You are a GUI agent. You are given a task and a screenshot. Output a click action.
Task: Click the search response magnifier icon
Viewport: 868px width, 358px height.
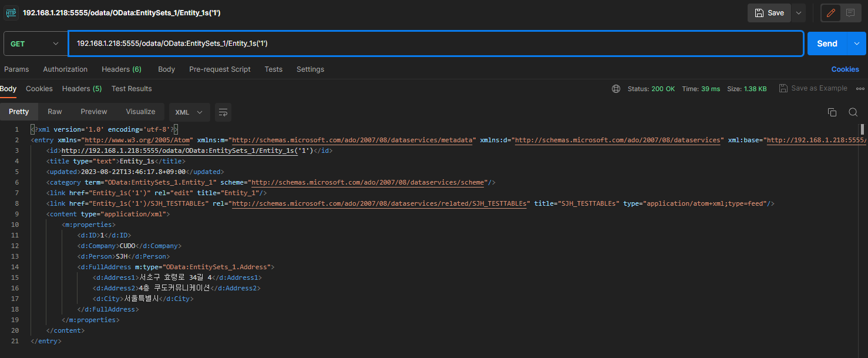[853, 112]
